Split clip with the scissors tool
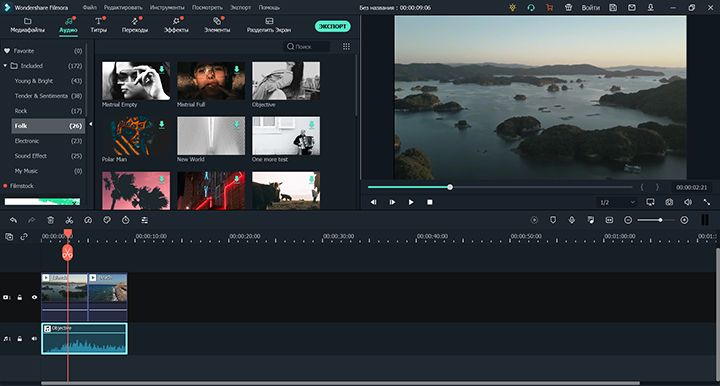This screenshot has width=720, height=386. tap(69, 220)
